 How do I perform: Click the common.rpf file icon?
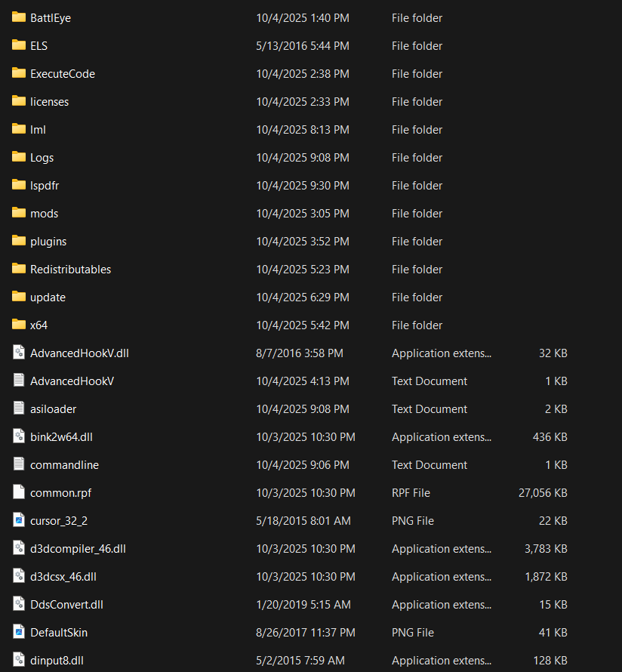click(x=18, y=492)
